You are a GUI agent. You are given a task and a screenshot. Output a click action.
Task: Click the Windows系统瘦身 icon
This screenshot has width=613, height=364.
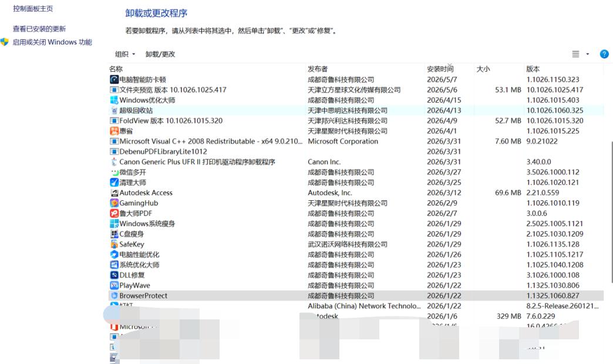click(x=114, y=224)
